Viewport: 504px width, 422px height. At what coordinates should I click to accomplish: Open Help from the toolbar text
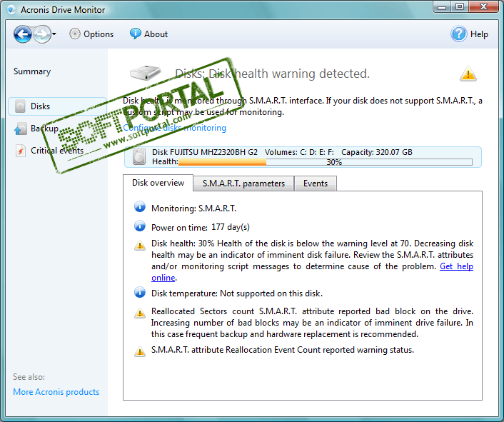pos(479,34)
